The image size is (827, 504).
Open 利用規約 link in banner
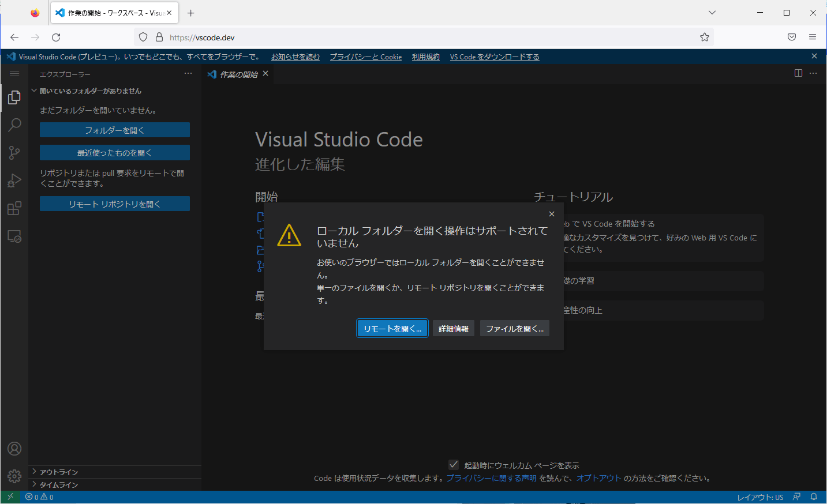[426, 57]
